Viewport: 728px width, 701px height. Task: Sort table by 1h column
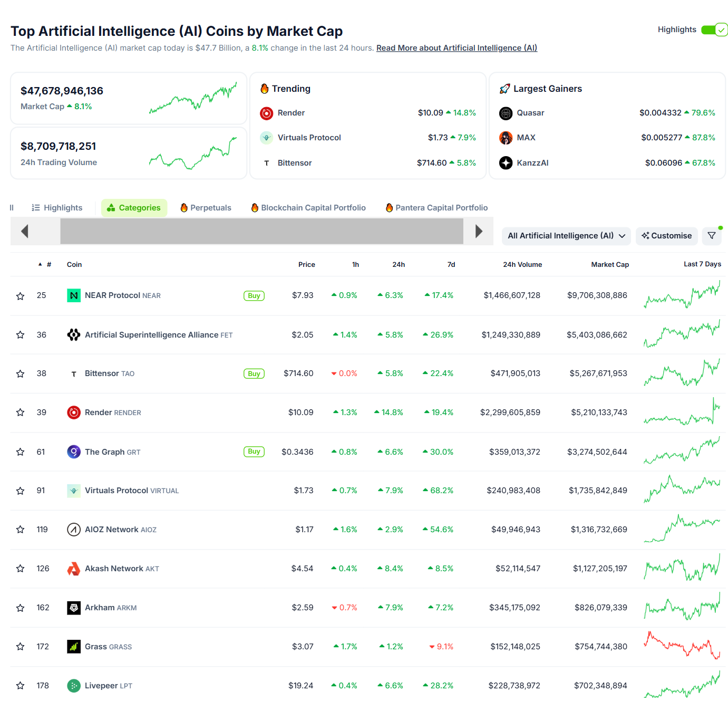click(x=356, y=265)
